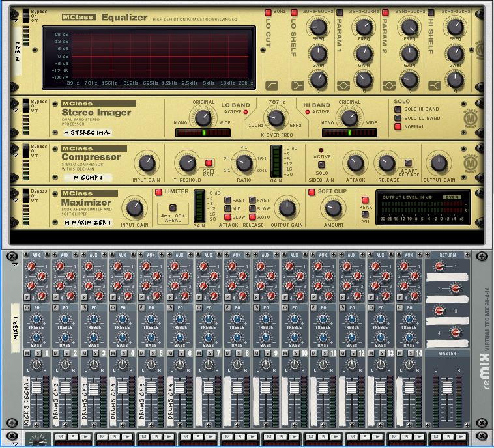Click the Compressor Input Gain knob
This screenshot has height=448, width=494.
[x=145, y=163]
